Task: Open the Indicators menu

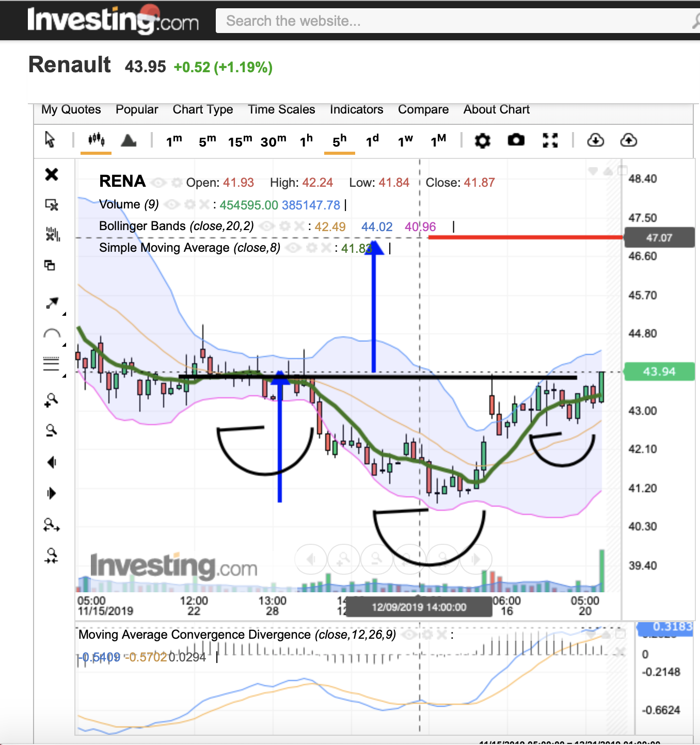Action: tap(357, 109)
